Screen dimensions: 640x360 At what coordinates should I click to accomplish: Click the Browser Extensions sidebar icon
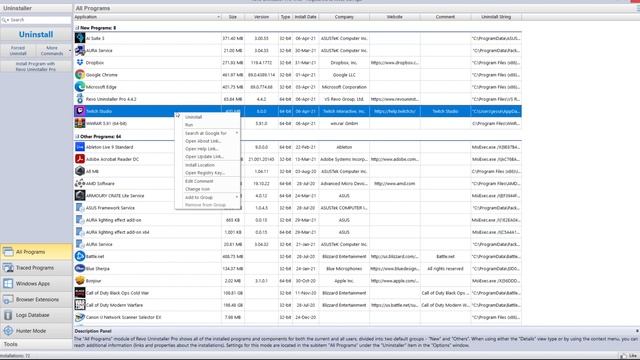pos(8,299)
